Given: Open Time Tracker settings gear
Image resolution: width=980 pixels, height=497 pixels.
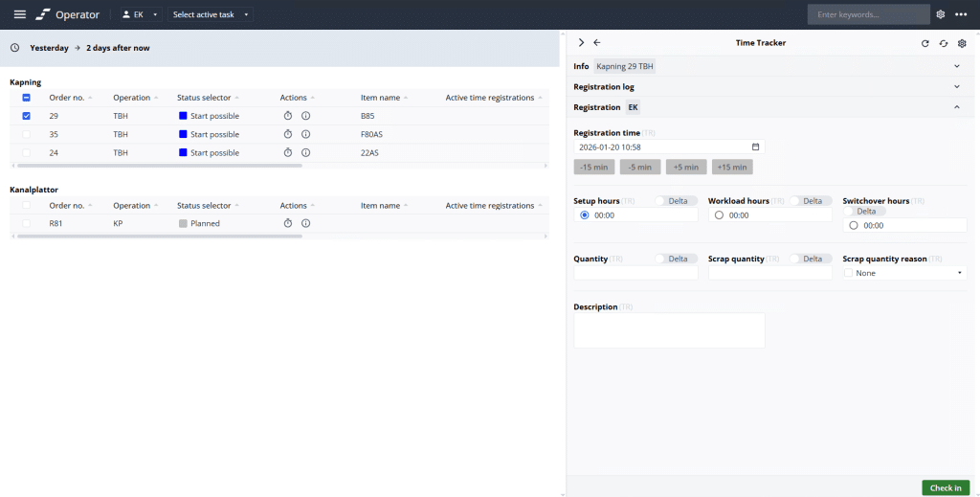Looking at the screenshot, I should [x=962, y=43].
